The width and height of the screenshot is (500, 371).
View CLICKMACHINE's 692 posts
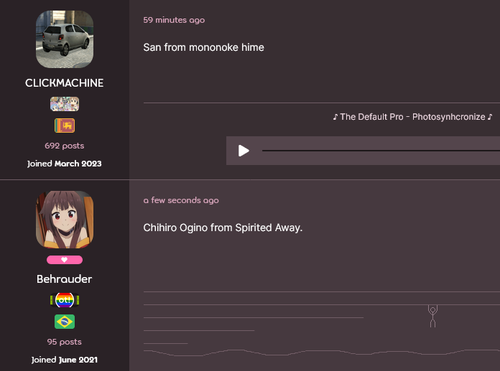click(x=64, y=146)
